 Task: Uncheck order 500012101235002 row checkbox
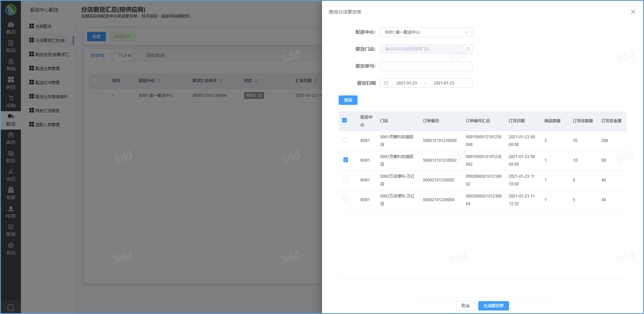pos(346,160)
